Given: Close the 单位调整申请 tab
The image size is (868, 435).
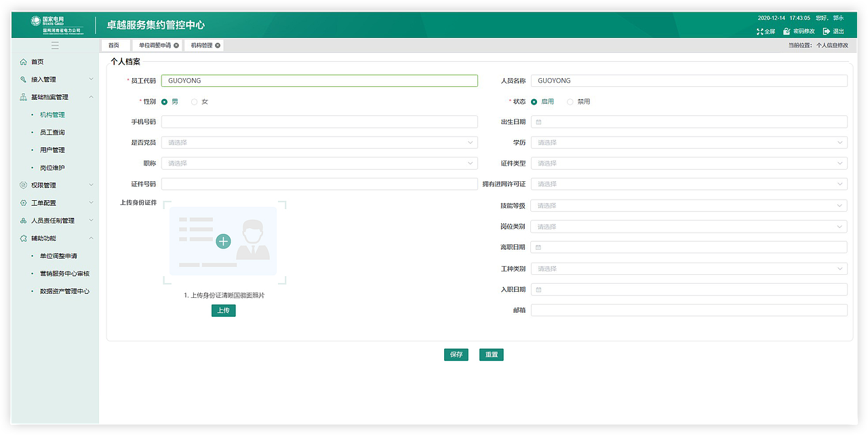Looking at the screenshot, I should [x=176, y=45].
